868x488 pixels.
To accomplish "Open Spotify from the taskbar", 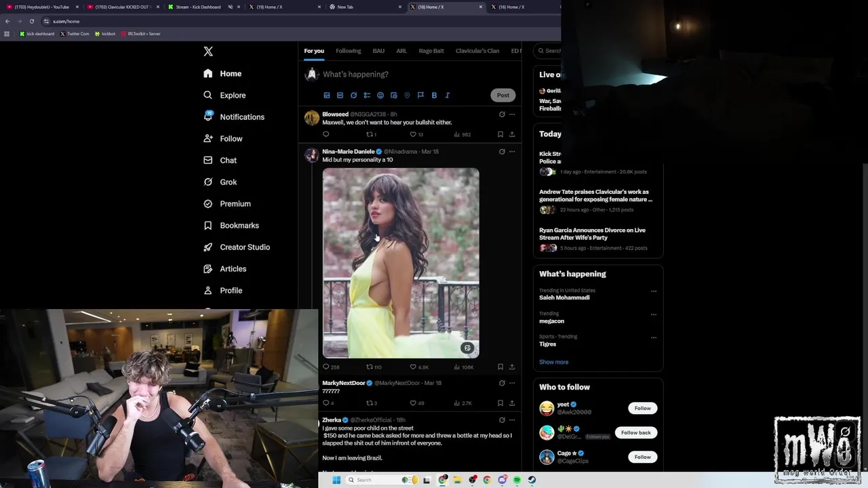I will click(517, 480).
